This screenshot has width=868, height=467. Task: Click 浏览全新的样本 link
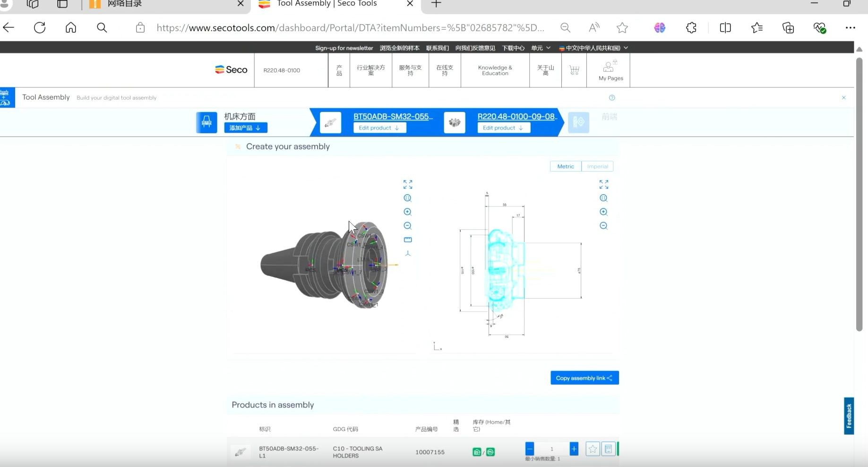point(400,48)
